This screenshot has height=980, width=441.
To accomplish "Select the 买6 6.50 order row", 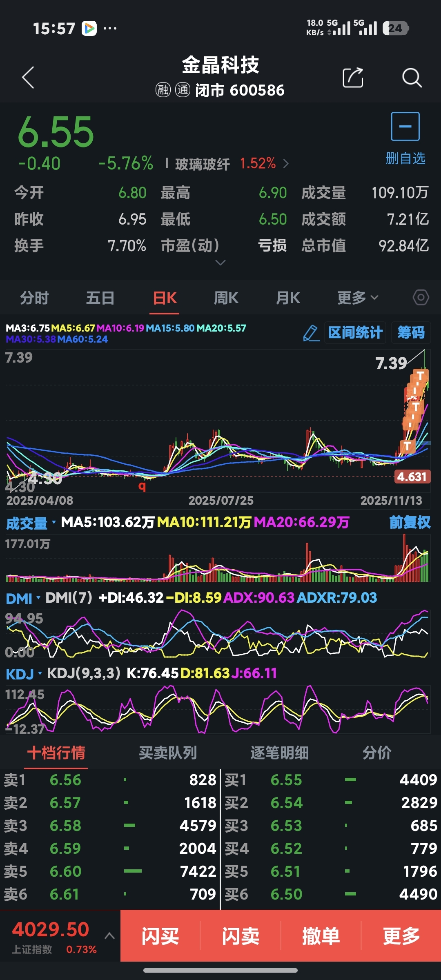I will [331, 894].
